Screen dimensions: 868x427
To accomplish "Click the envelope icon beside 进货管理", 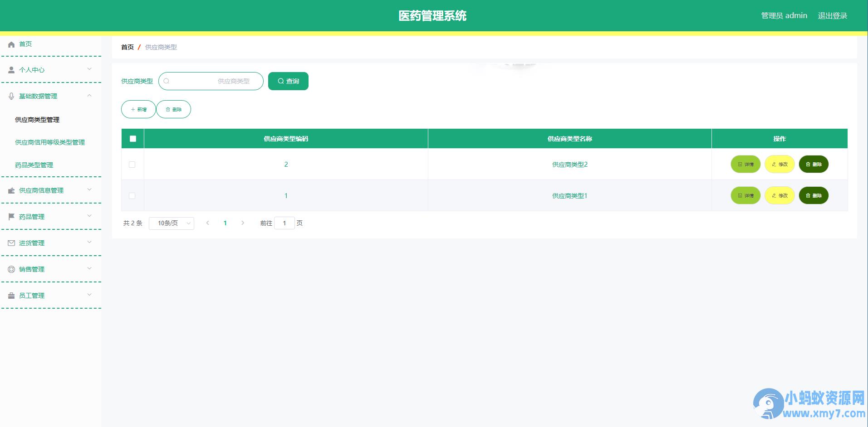I will coord(11,243).
